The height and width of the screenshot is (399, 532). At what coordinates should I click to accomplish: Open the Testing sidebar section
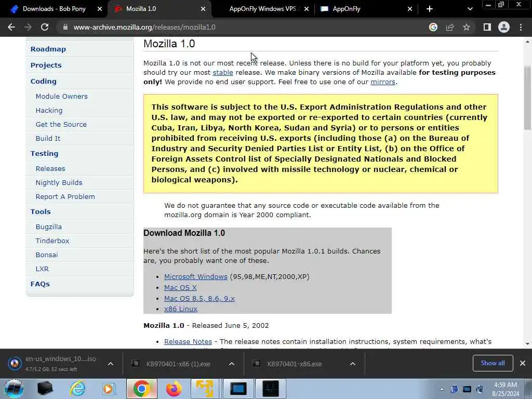(x=45, y=153)
